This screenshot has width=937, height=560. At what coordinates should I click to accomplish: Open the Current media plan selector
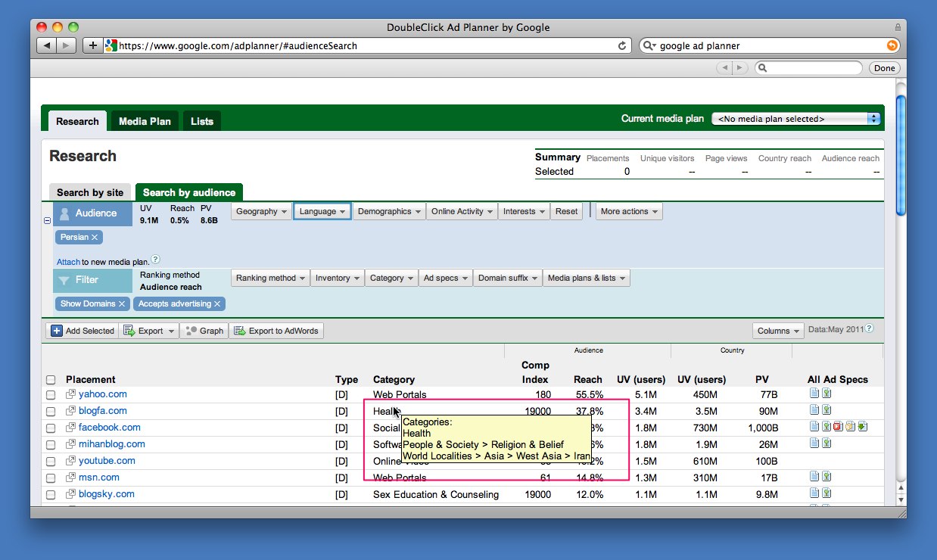796,119
